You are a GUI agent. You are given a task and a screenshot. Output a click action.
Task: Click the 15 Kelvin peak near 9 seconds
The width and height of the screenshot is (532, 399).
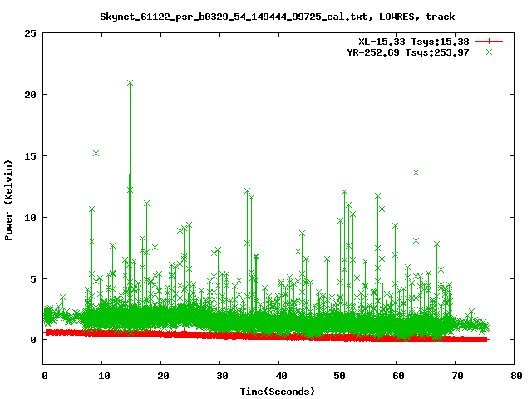pos(96,154)
